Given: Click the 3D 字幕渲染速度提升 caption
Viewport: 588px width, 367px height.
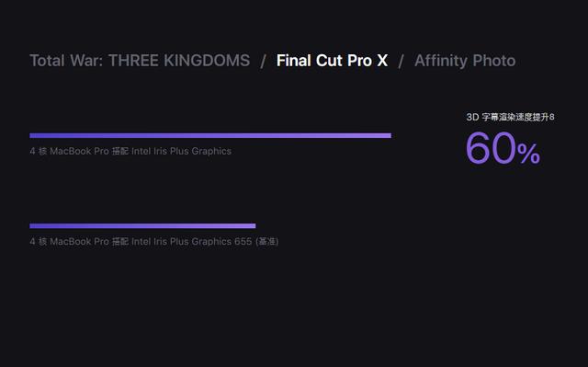Looking at the screenshot, I should pyautogui.click(x=508, y=117).
